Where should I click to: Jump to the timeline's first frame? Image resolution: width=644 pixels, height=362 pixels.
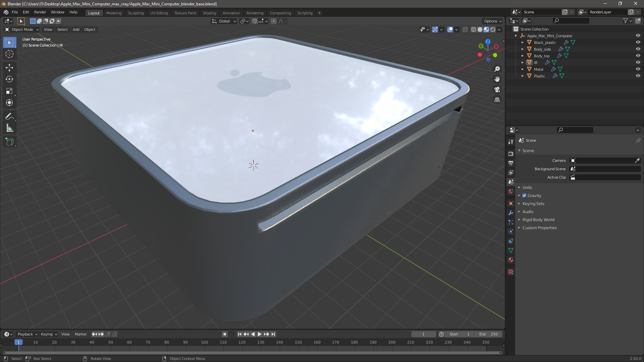239,334
